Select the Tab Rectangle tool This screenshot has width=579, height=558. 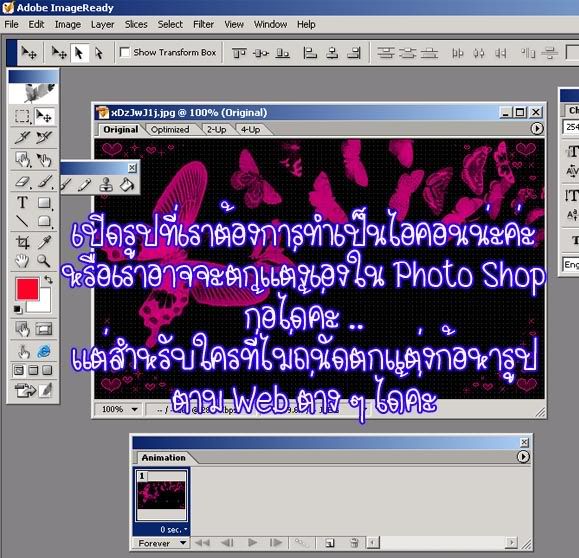pos(44,221)
